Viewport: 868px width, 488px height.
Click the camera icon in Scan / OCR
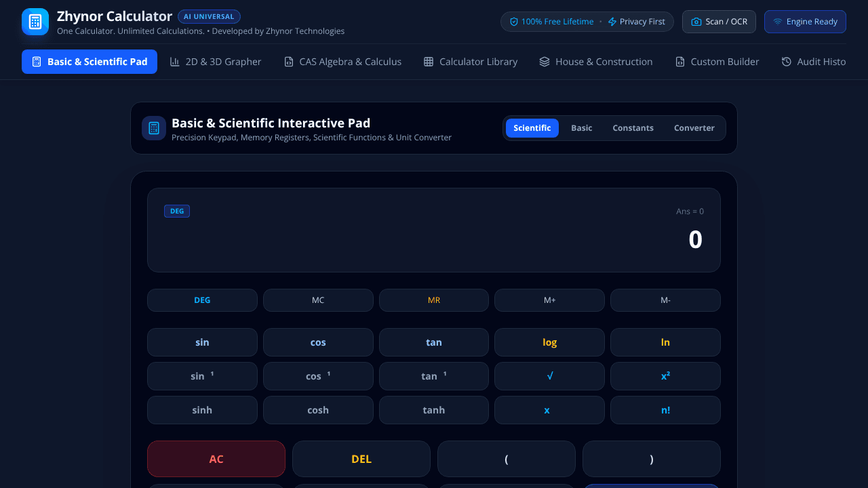coord(696,22)
